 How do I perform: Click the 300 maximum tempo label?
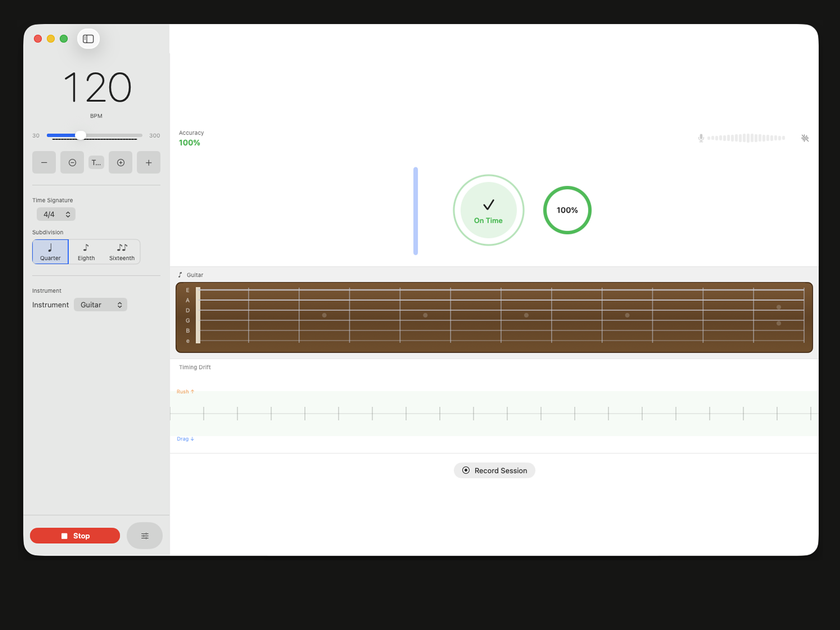(x=155, y=136)
